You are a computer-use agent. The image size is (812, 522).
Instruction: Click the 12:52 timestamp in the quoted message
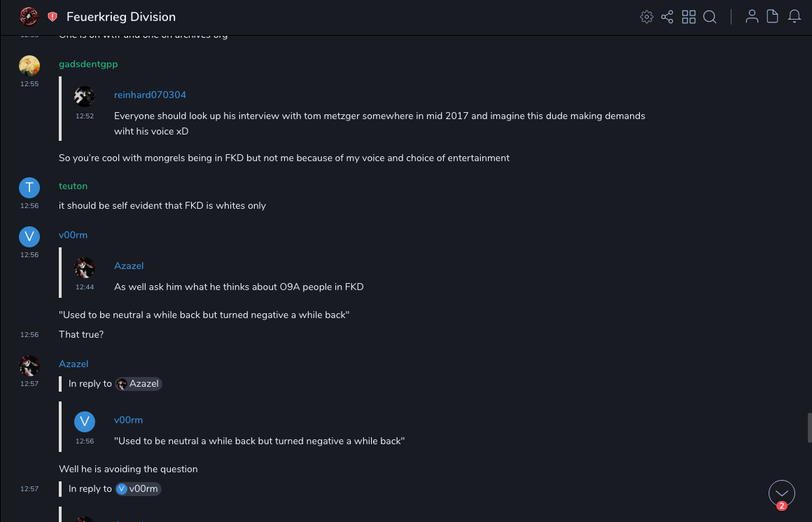click(x=85, y=116)
